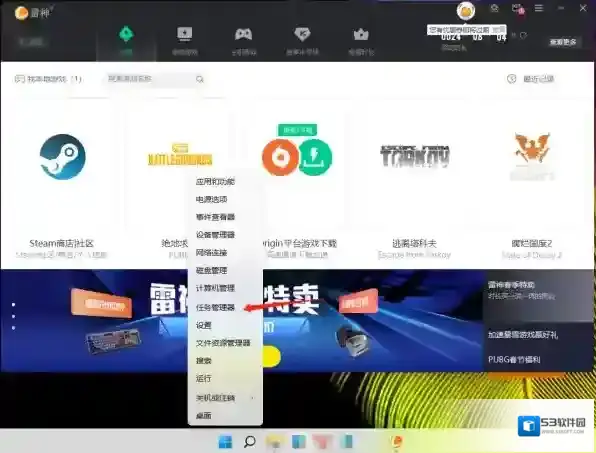Click the user avatar in the title bar
596x453 pixels.
pyautogui.click(x=466, y=10)
